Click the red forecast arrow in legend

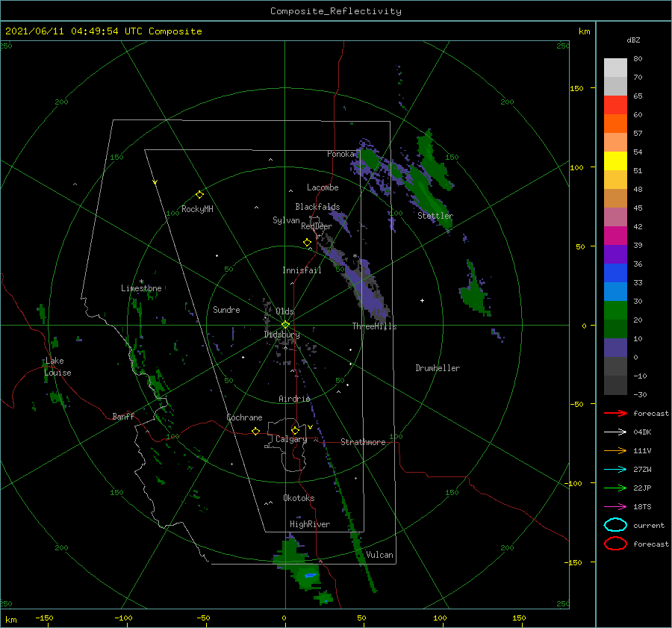click(x=615, y=413)
